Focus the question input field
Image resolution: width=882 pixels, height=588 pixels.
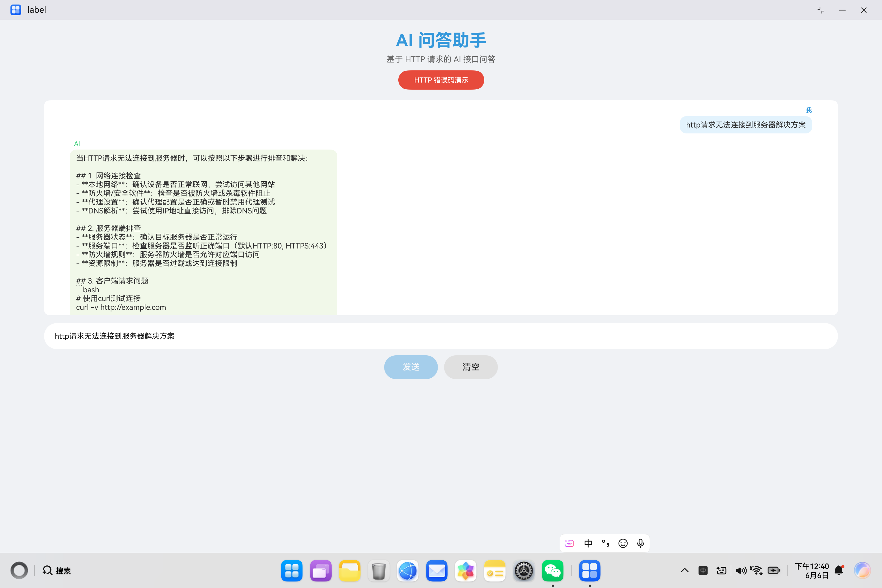tap(441, 336)
